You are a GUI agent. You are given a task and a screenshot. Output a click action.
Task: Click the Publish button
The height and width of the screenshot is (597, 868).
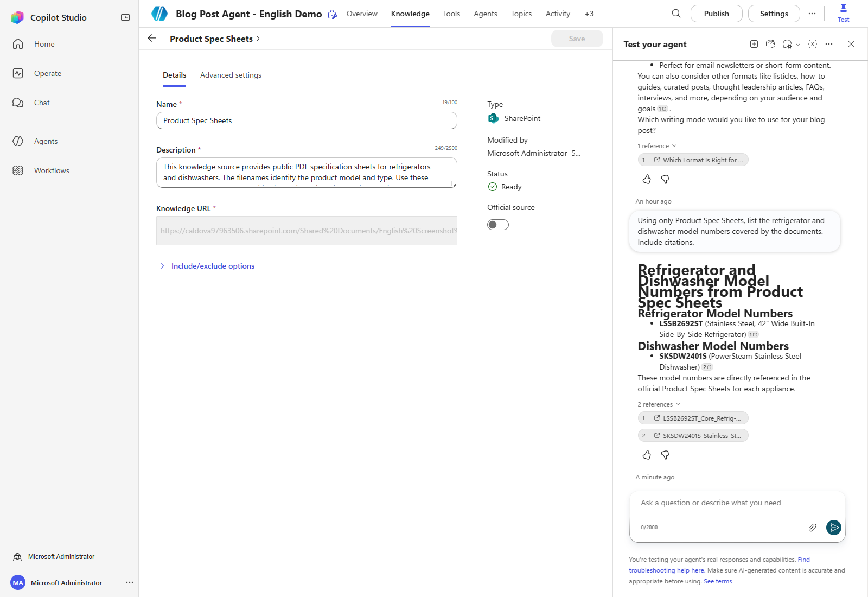pos(716,14)
